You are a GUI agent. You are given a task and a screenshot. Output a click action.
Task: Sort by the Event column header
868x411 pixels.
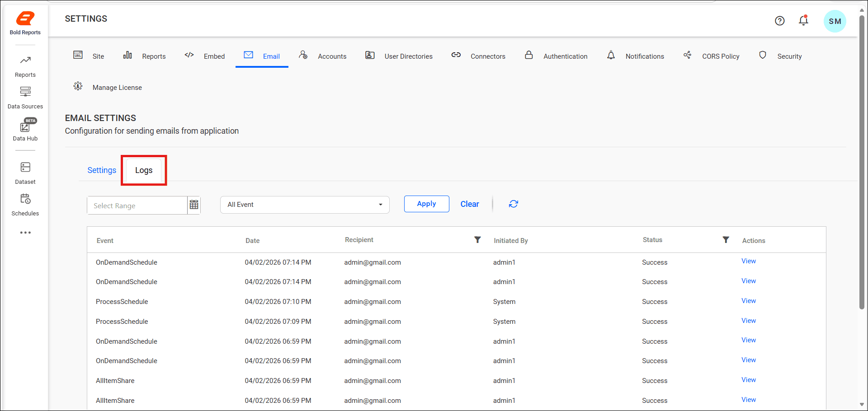tap(105, 241)
